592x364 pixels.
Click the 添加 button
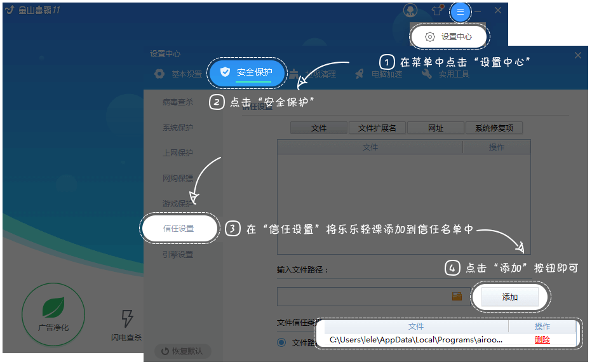[509, 297]
